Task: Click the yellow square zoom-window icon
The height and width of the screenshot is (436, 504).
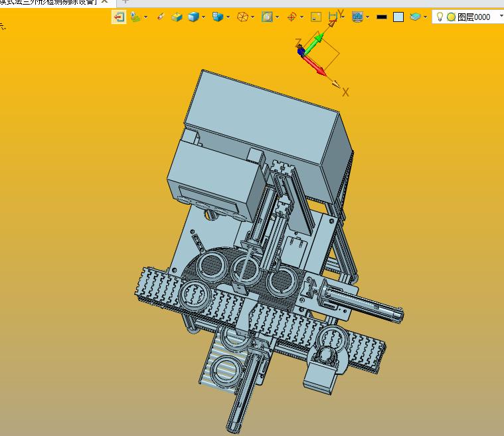Action: [316, 17]
